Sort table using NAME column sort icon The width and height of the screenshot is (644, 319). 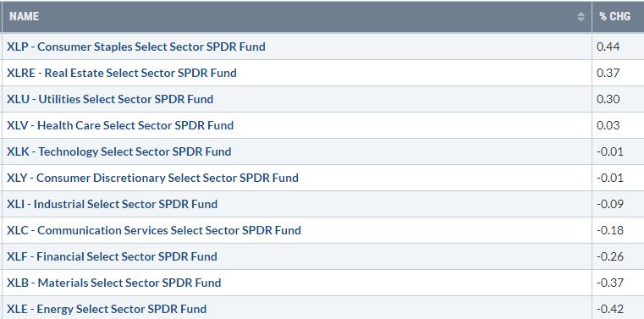[x=581, y=16]
